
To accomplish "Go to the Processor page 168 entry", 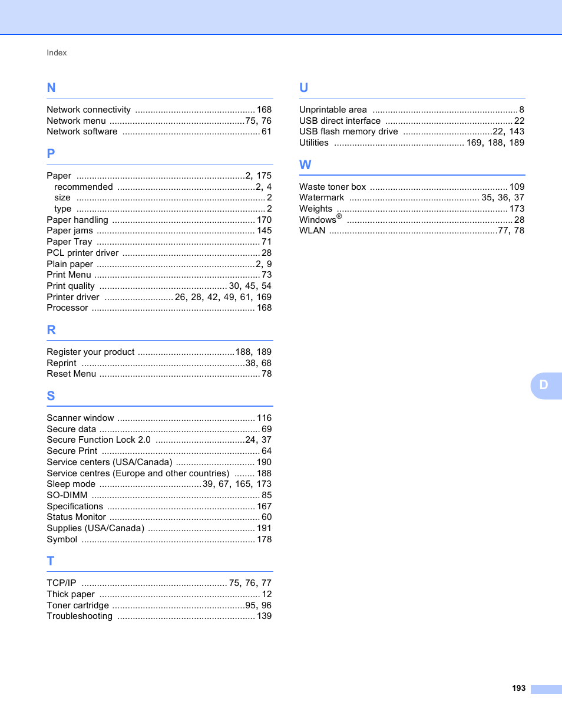I will point(159,308).
